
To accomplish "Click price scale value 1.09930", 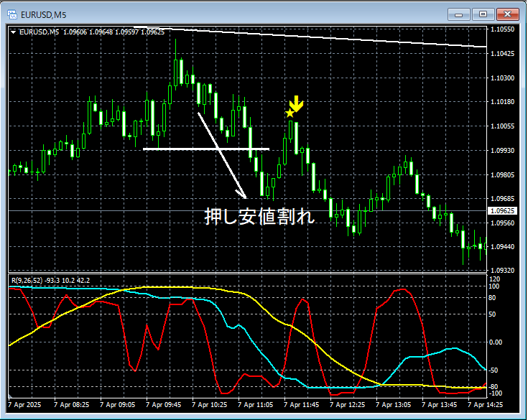I will coord(502,151).
